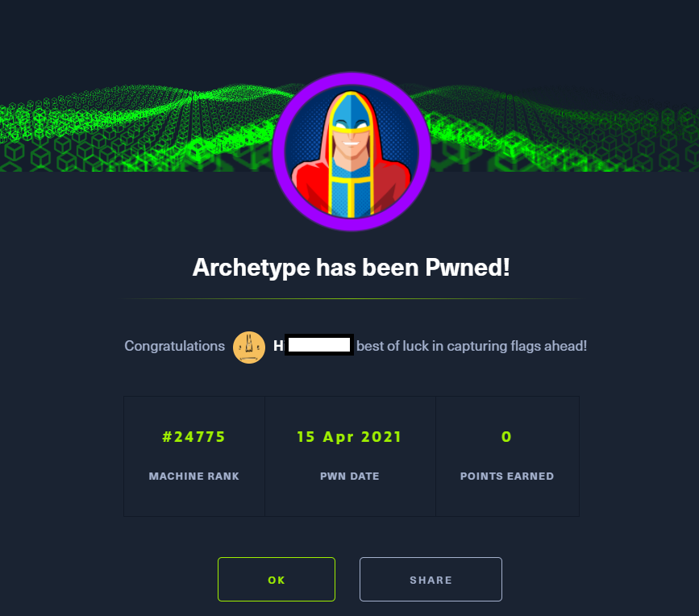Click the Congratulations text
The width and height of the screenshot is (699, 616).
click(x=174, y=346)
